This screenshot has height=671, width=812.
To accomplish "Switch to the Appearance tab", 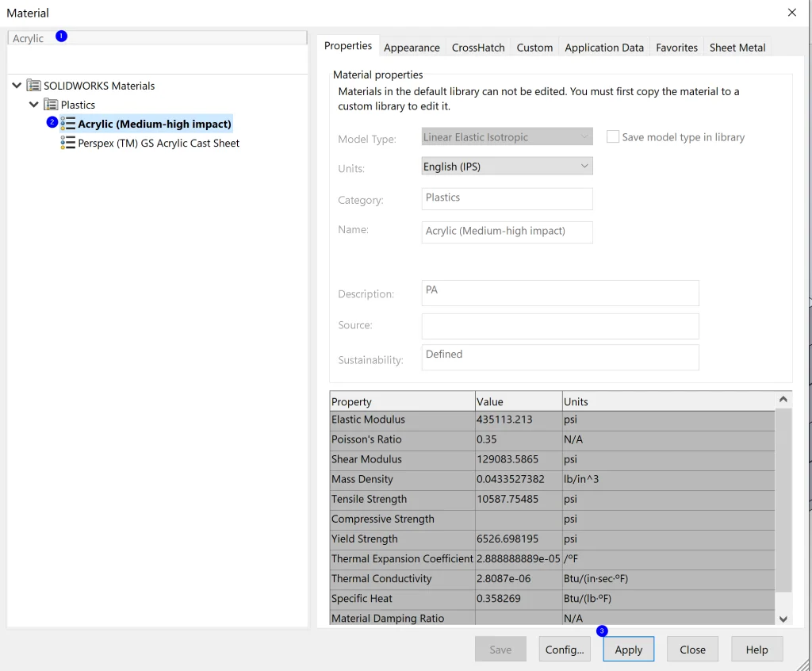I will click(412, 48).
